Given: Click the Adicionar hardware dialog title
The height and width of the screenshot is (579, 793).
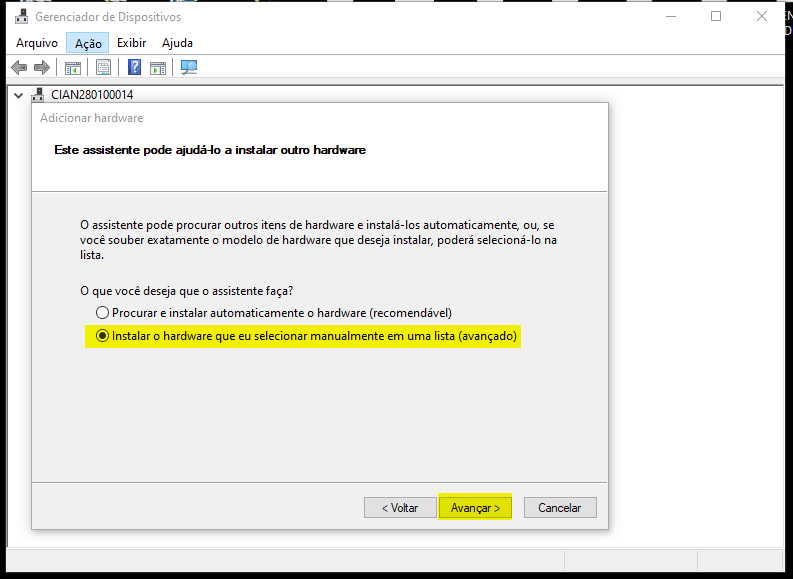Looking at the screenshot, I should coord(92,118).
